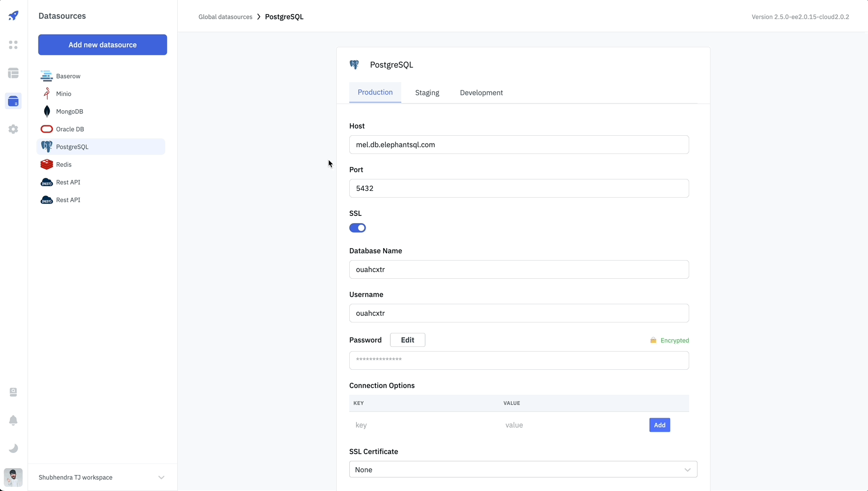Screen dimensions: 868x491
Task: Click into the Host input field
Action: click(519, 145)
